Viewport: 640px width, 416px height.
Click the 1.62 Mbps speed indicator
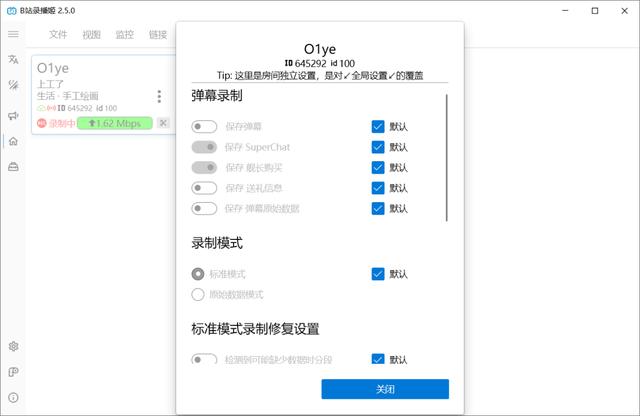click(115, 123)
